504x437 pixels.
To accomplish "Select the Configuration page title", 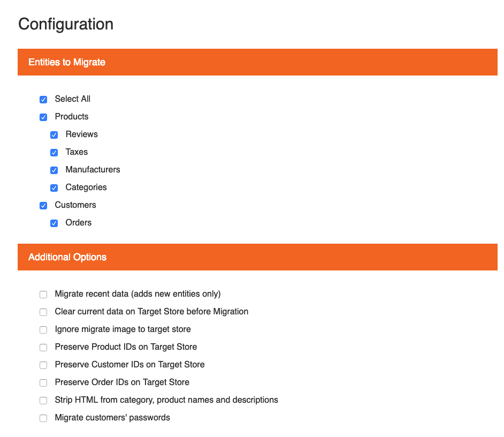I will pyautogui.click(x=66, y=24).
